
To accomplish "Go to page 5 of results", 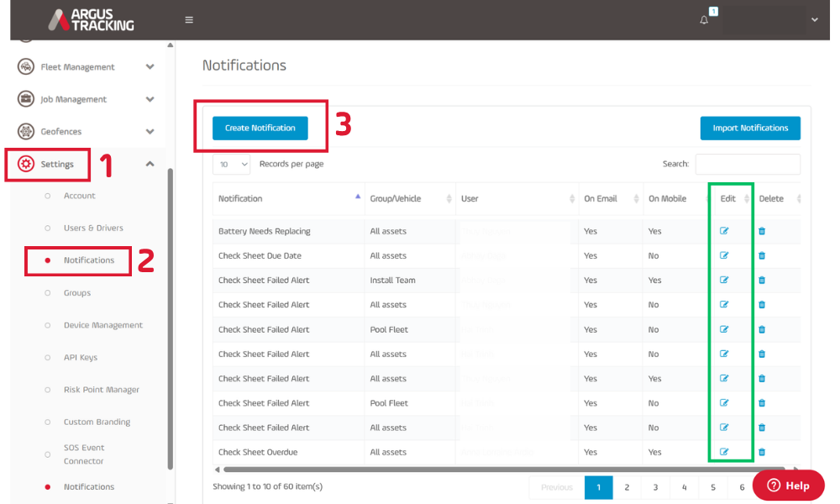I will click(713, 487).
